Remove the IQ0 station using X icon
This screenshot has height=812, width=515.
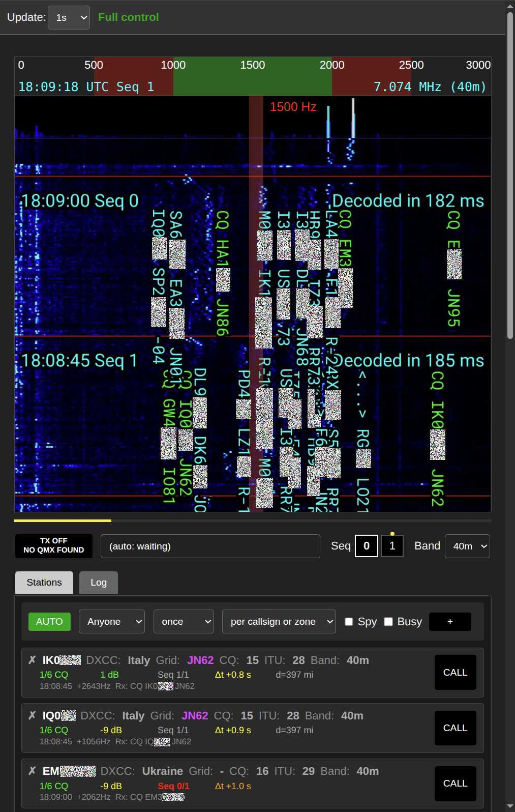pyautogui.click(x=32, y=715)
